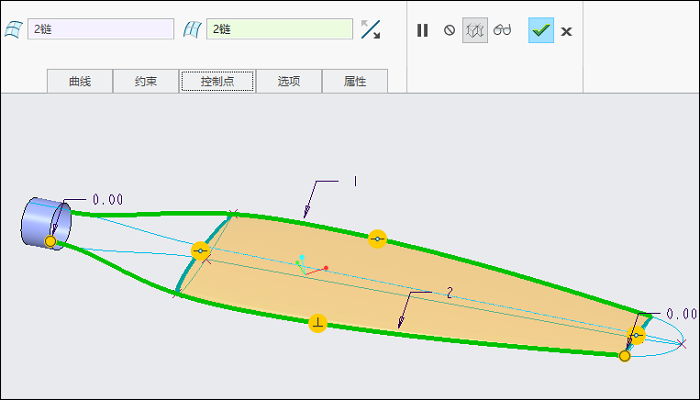Image resolution: width=700 pixels, height=400 pixels.
Task: Accept the feature with green checkmark
Action: coord(541,30)
